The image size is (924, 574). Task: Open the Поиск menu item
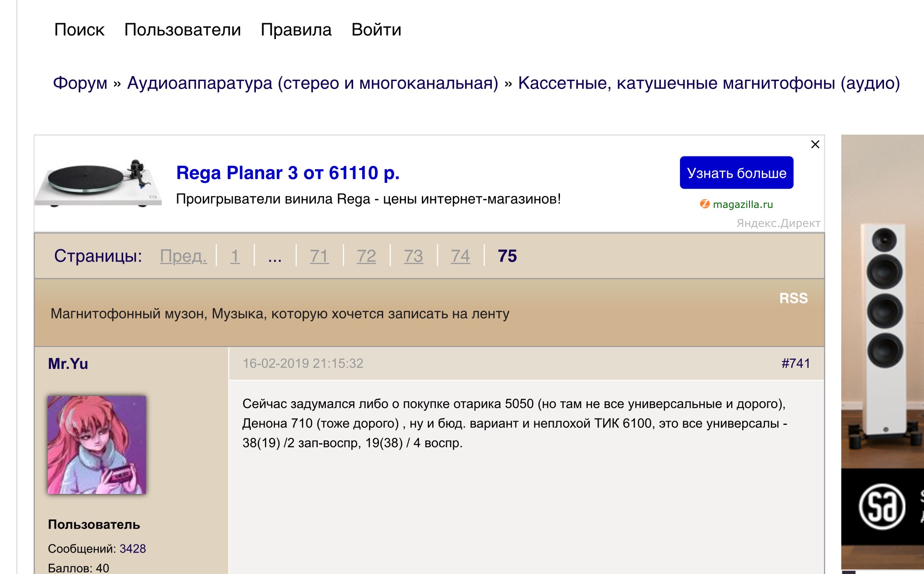(79, 30)
